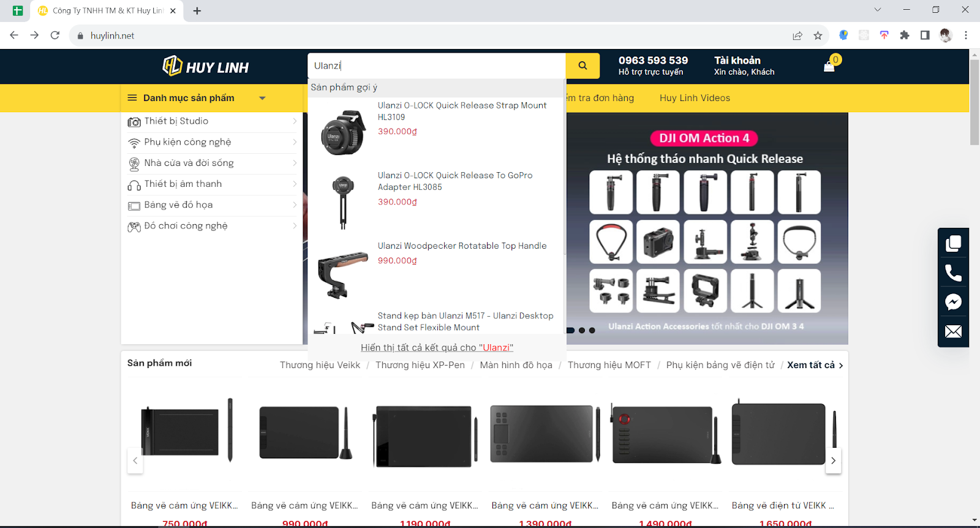Select Thương hiệu XP-Pen tab
This screenshot has height=528, width=980.
click(420, 365)
